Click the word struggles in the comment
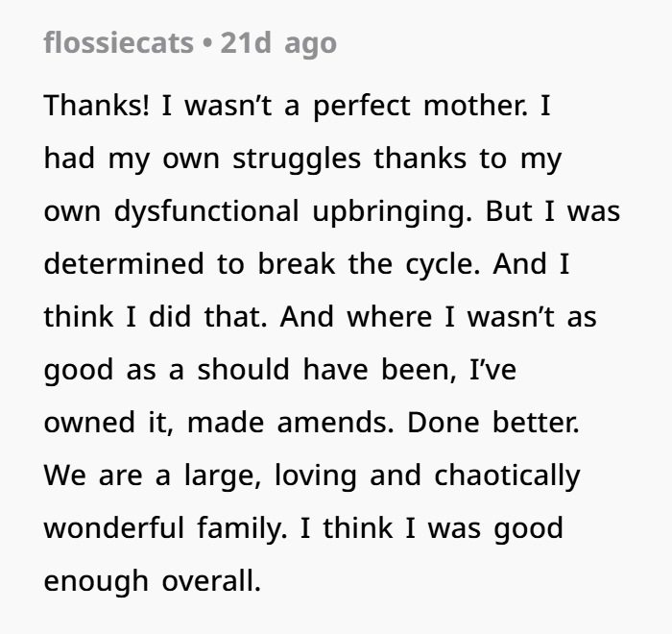 [297, 159]
